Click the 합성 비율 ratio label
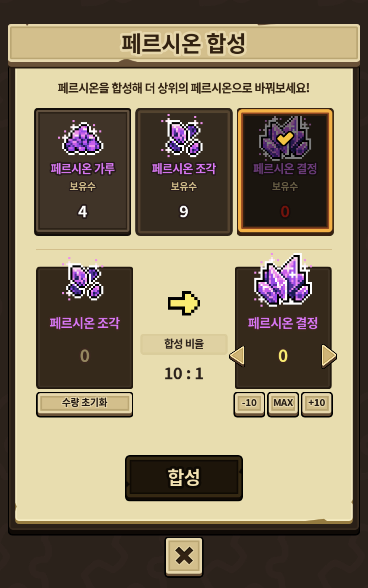368x588 pixels. [x=184, y=344]
